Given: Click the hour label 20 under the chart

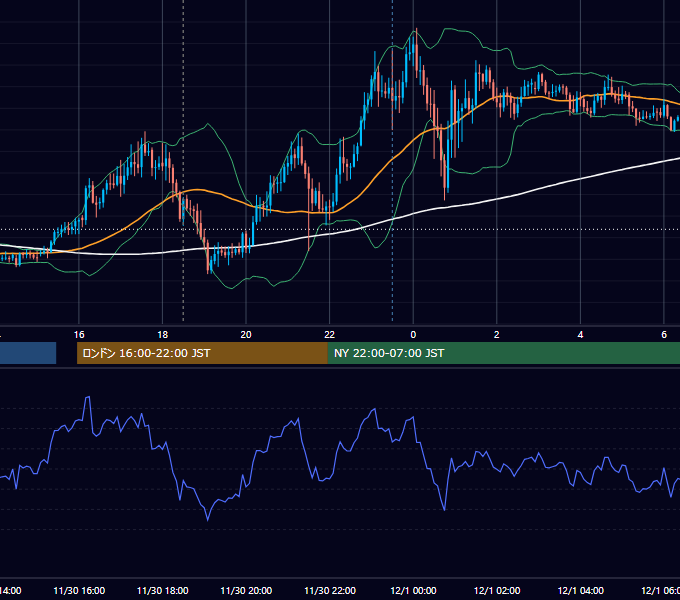Looking at the screenshot, I should point(246,335).
